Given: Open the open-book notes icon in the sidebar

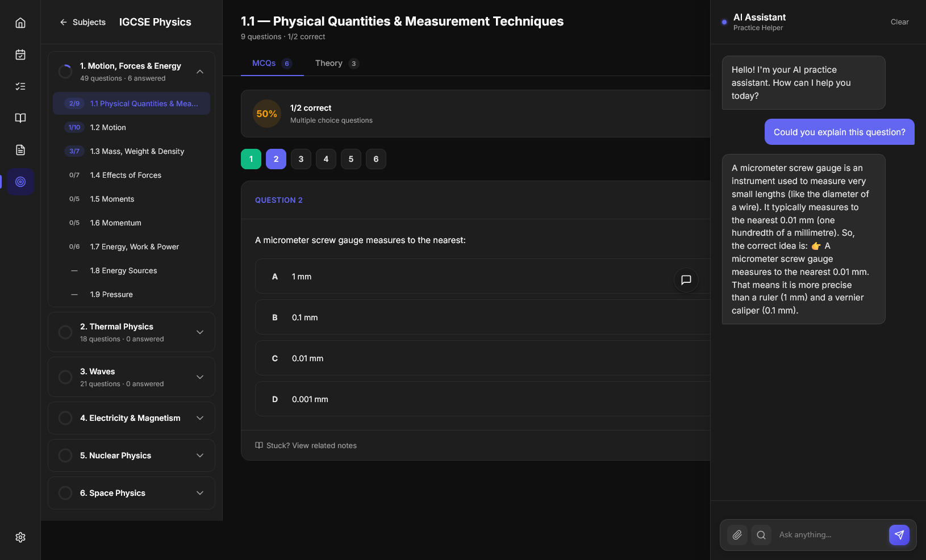Looking at the screenshot, I should (20, 118).
